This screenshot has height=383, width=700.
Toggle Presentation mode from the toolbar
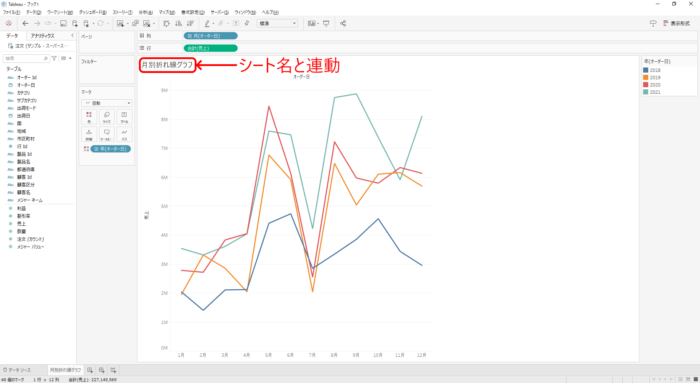pyautogui.click(x=326, y=23)
